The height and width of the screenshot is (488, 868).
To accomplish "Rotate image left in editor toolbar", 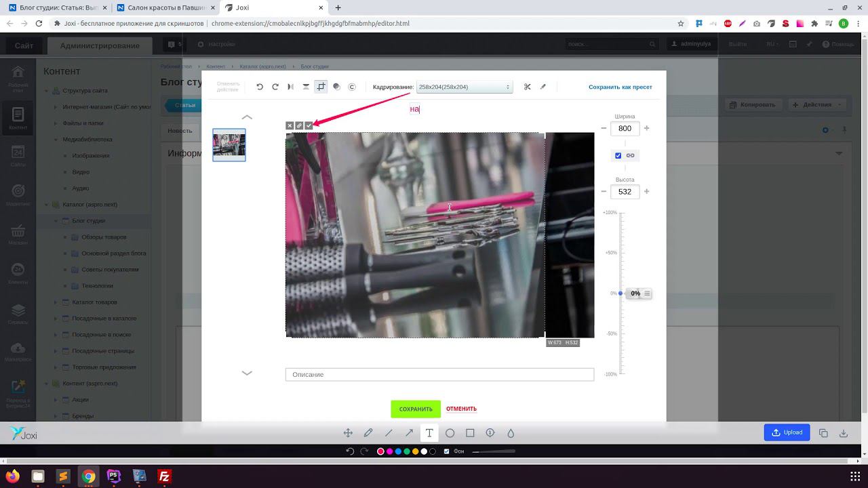I will pyautogui.click(x=260, y=87).
